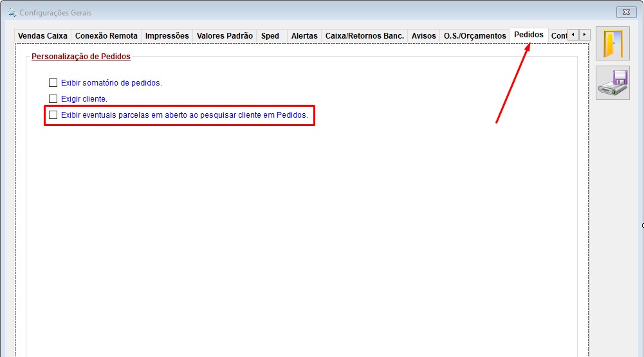Click the active Pedidos tab
The width and height of the screenshot is (644, 357).
pos(529,35)
